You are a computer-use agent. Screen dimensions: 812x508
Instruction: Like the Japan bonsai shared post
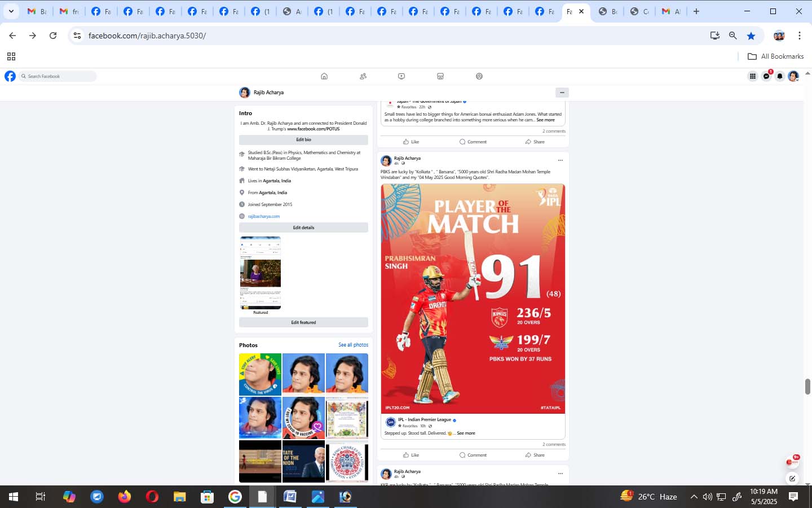(x=411, y=142)
